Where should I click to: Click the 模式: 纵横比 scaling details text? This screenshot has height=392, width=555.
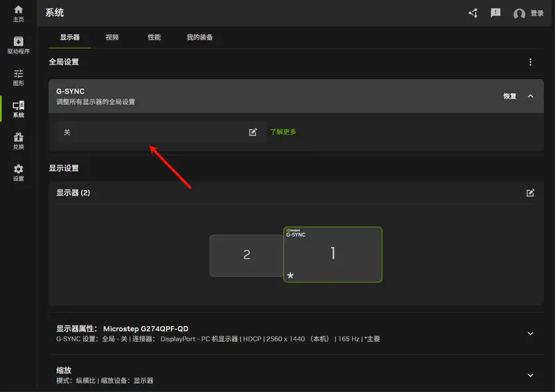pos(105,381)
